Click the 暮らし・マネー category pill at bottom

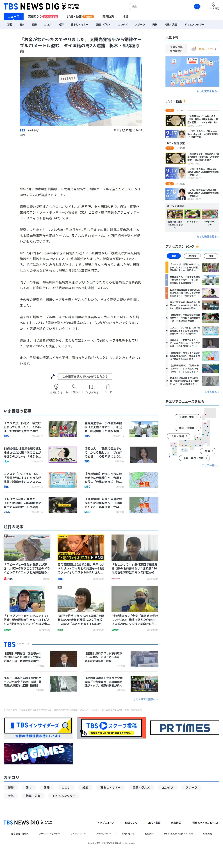[x=110, y=787]
